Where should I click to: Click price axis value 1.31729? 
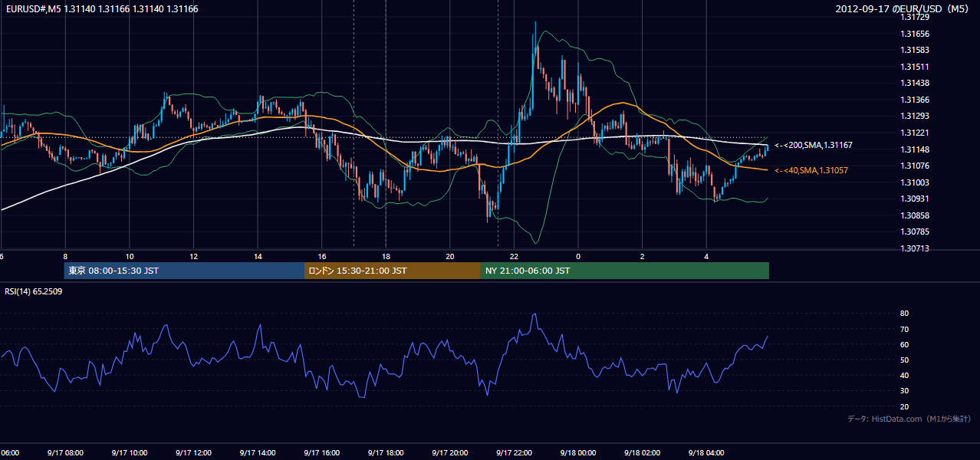(915, 17)
